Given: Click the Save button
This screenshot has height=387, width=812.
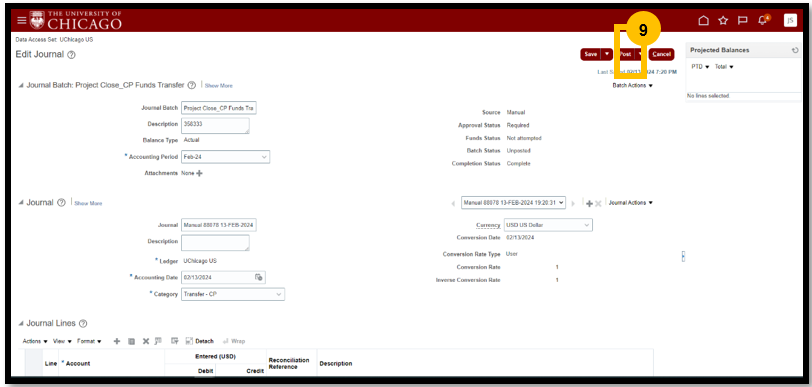Looking at the screenshot, I should coord(590,54).
